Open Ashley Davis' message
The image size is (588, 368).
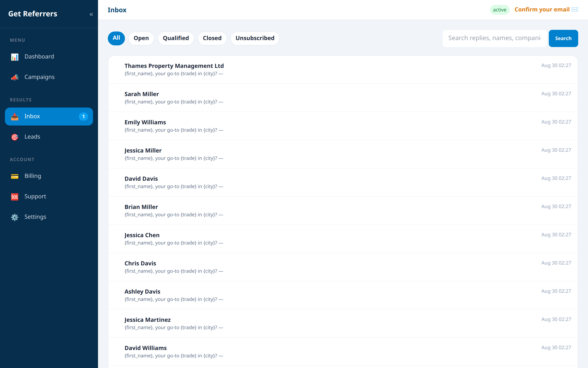point(343,295)
